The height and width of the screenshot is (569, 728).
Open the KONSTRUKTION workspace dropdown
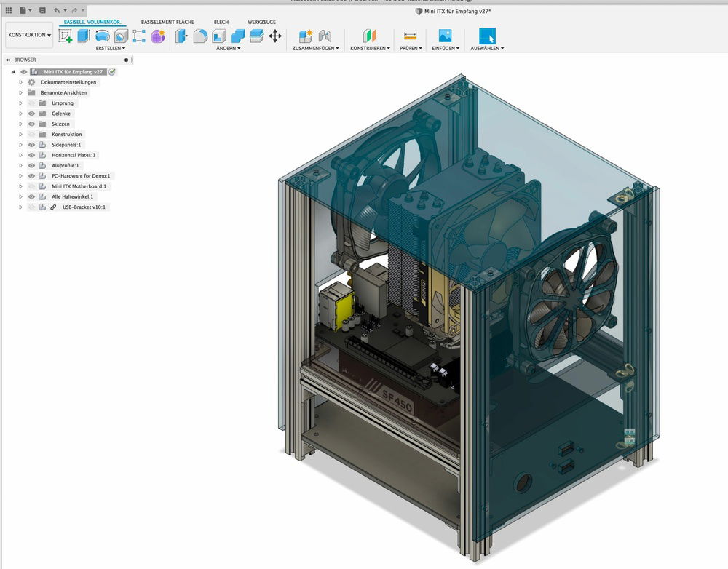[x=29, y=35]
